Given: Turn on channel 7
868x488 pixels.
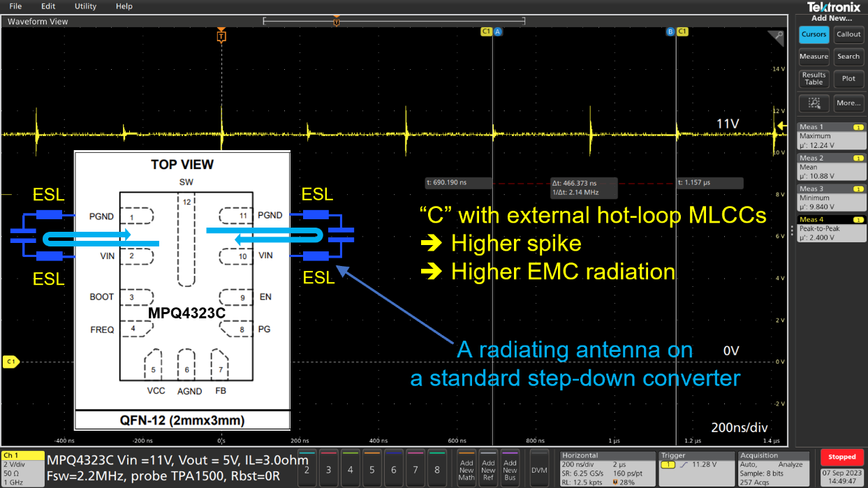Looking at the screenshot, I should pos(415,469).
